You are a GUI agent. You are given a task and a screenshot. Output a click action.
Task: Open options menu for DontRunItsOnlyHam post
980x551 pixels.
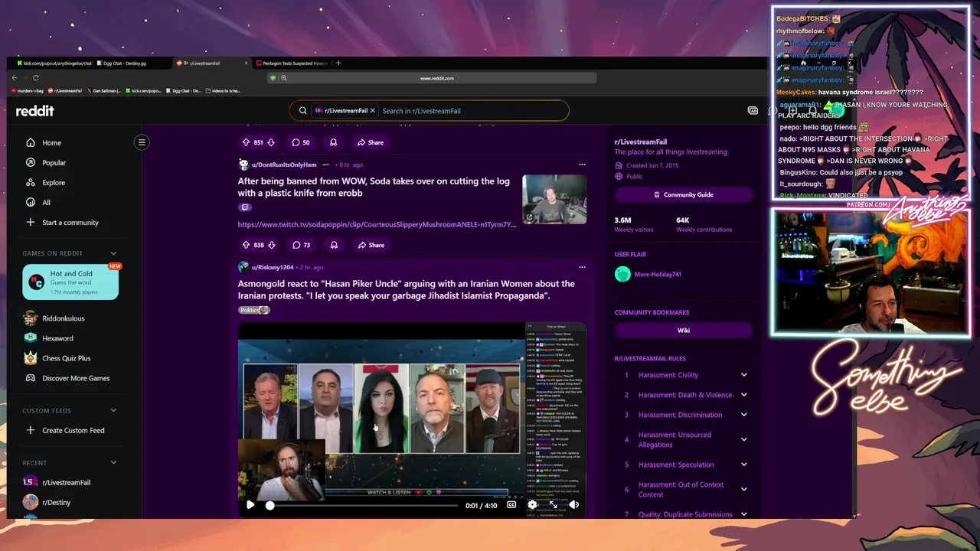click(x=582, y=165)
